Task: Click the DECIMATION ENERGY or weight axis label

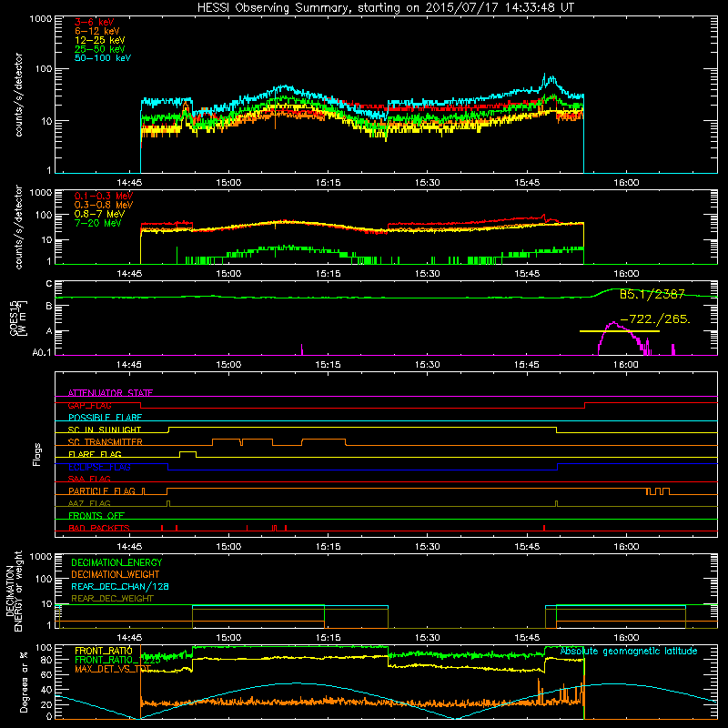Action: 14,591
